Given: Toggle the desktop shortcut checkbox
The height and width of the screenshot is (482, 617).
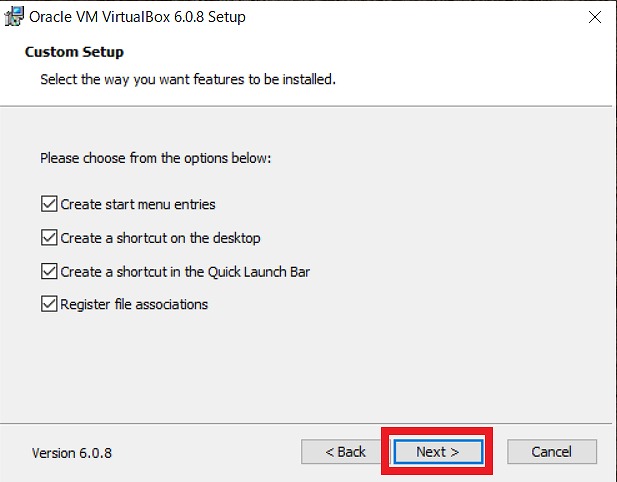Looking at the screenshot, I should 49,238.
